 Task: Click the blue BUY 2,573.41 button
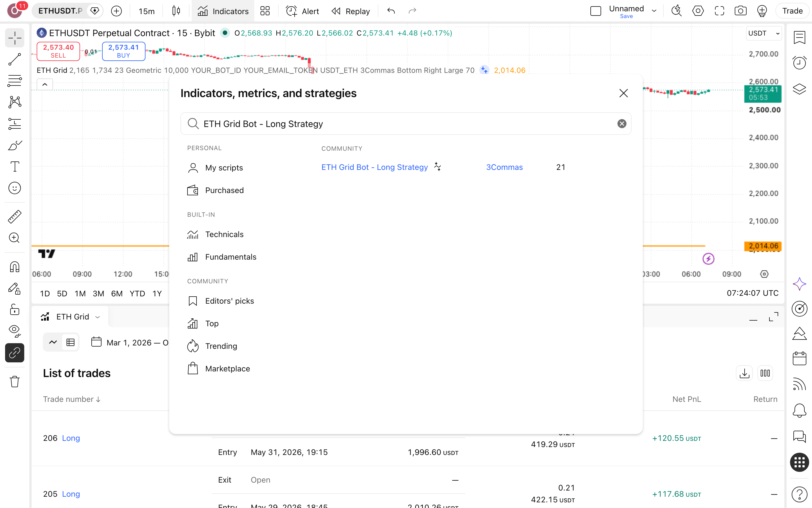pyautogui.click(x=123, y=51)
